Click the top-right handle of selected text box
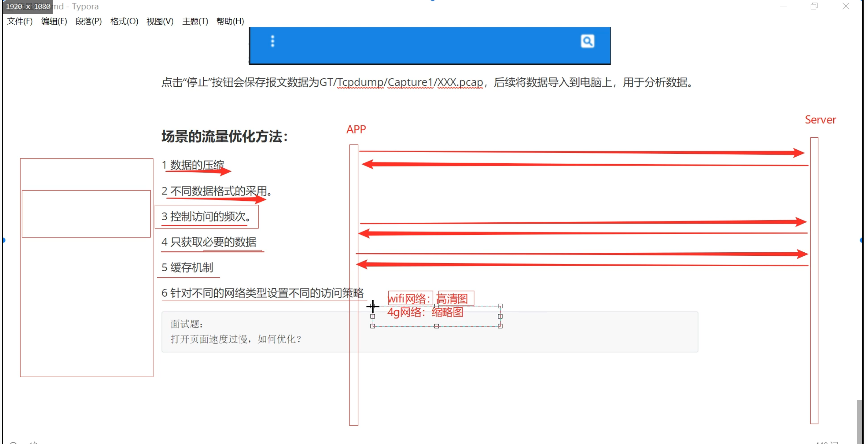This screenshot has height=444, width=868. coord(500,306)
